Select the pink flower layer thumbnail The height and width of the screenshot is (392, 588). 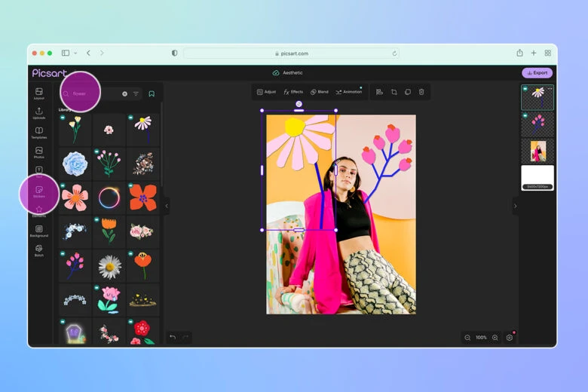coord(537,124)
